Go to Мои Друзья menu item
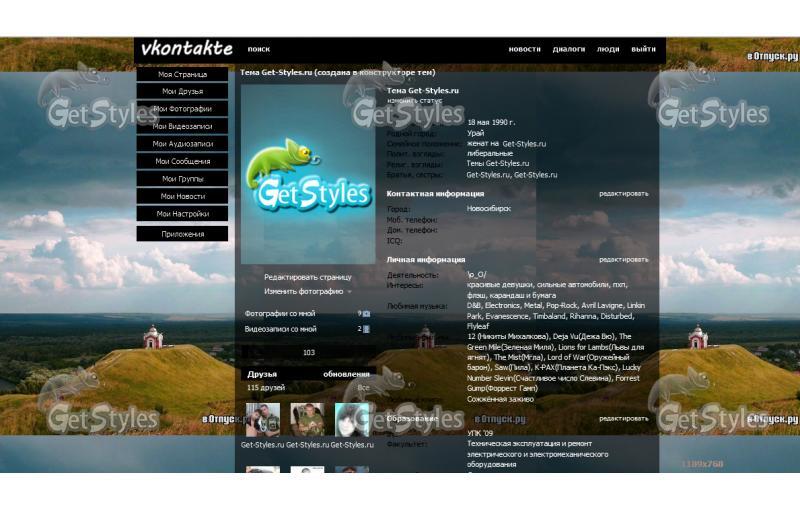The height and width of the screenshot is (509, 800). (182, 91)
